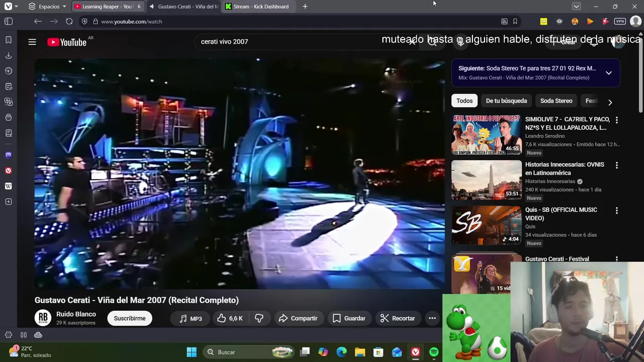Go to the YouTube home logo
The image size is (644, 362).
click(67, 42)
